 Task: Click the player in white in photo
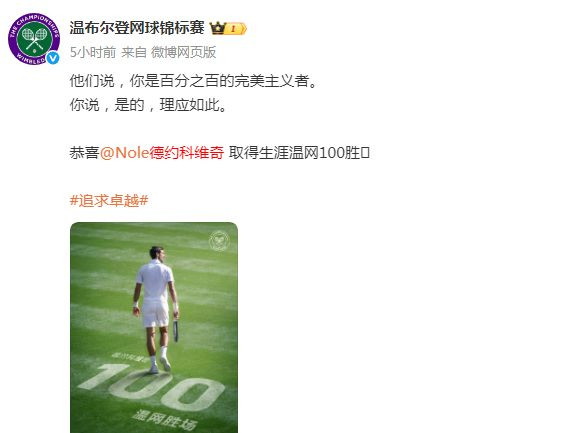(x=156, y=310)
